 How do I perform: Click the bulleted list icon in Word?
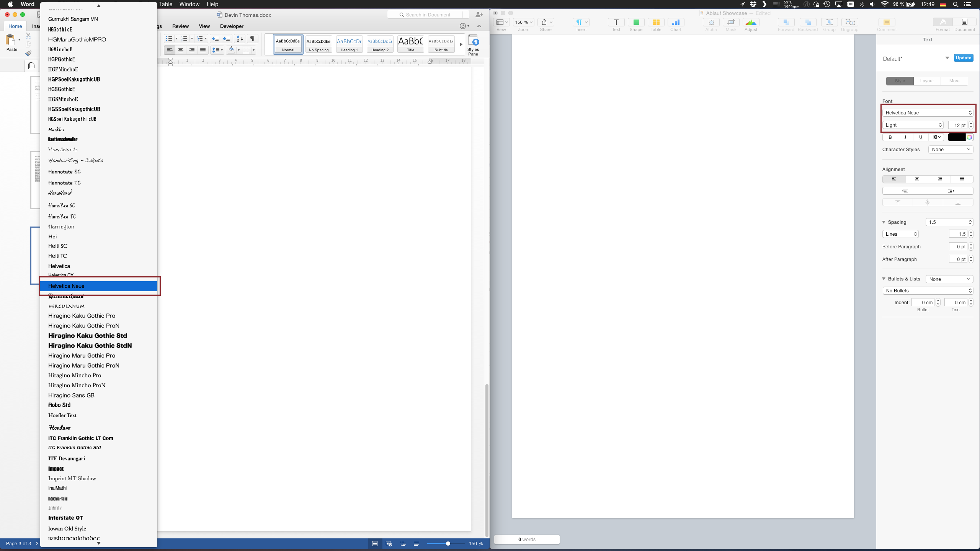(169, 39)
